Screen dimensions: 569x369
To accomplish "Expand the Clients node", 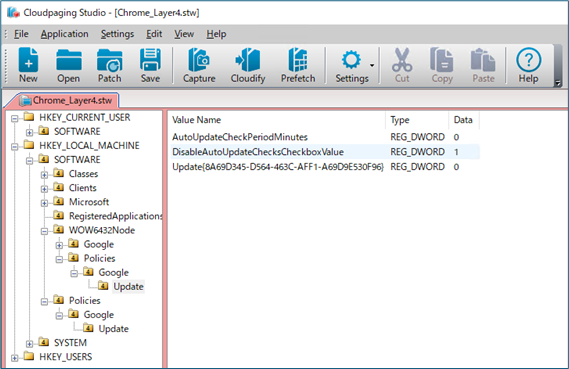I will click(44, 189).
